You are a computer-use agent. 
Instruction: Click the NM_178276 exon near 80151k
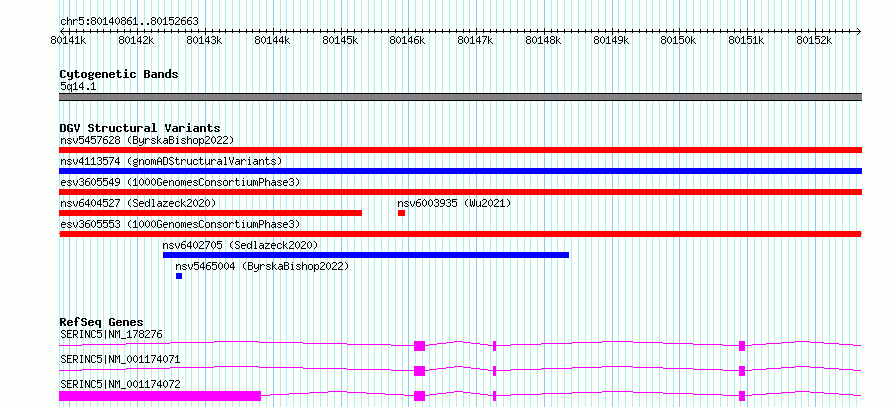pyautogui.click(x=742, y=346)
